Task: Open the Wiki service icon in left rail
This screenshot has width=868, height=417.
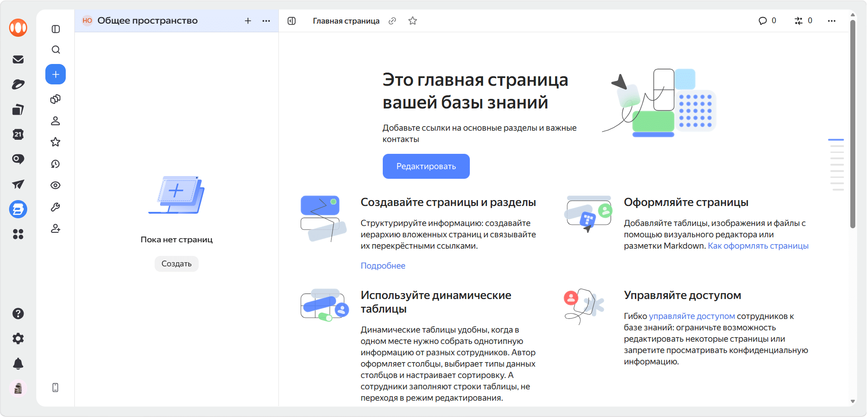Action: (18, 209)
